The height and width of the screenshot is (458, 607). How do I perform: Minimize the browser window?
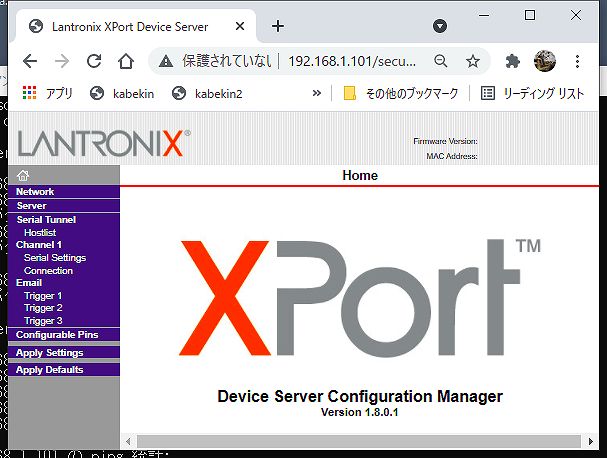(x=484, y=15)
